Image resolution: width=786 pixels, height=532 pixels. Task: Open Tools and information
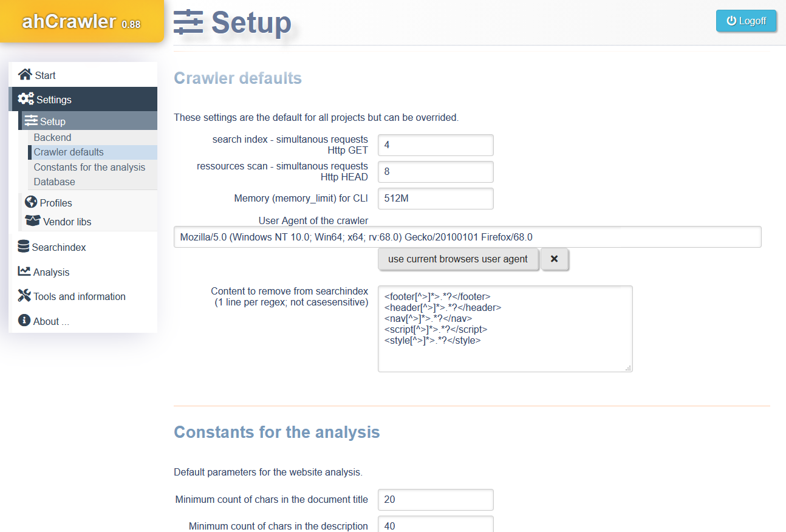pyautogui.click(x=83, y=296)
